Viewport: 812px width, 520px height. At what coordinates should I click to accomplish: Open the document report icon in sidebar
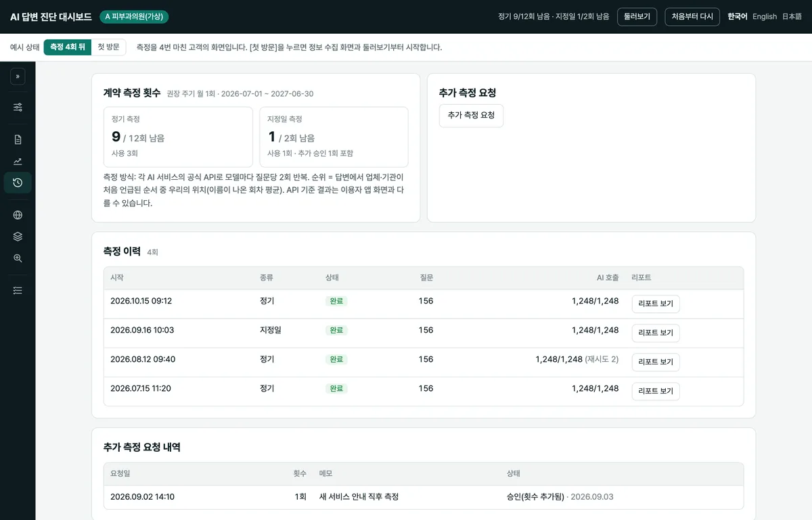tap(18, 139)
